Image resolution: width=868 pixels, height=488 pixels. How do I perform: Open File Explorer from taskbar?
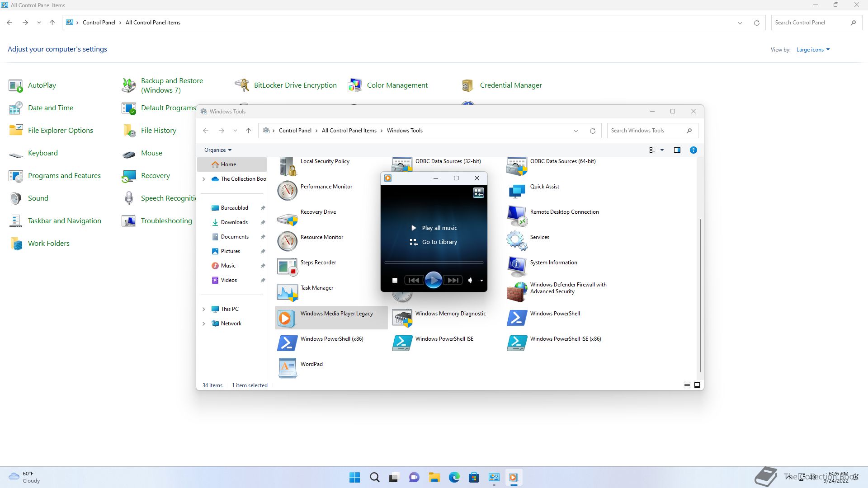(434, 477)
